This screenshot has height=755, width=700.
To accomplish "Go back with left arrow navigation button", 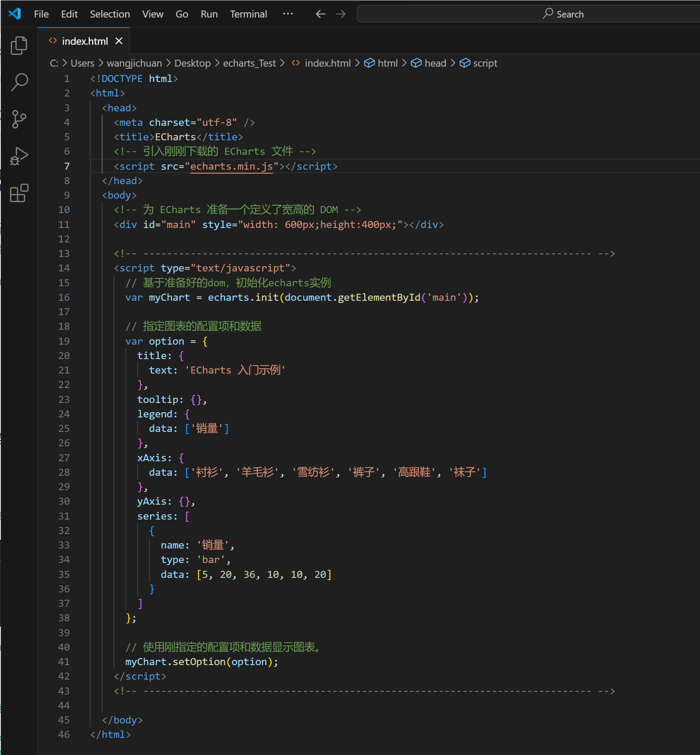I will coord(320,14).
